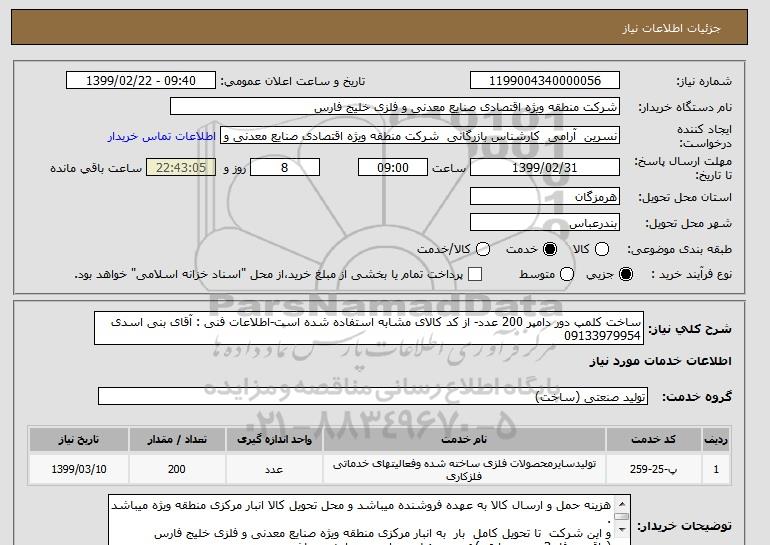The height and width of the screenshot is (545, 770).
Task: Click the need date cell 1399/03/10
Action: [79, 469]
